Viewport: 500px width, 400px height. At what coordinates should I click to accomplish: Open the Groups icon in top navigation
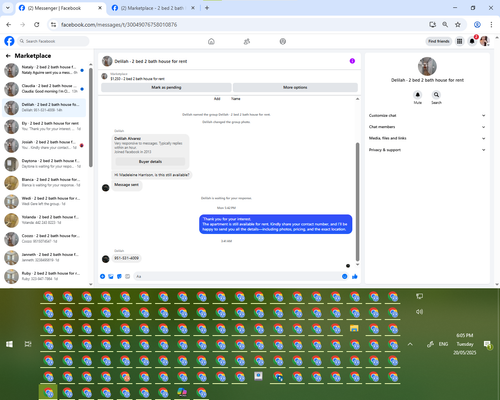[x=283, y=41]
